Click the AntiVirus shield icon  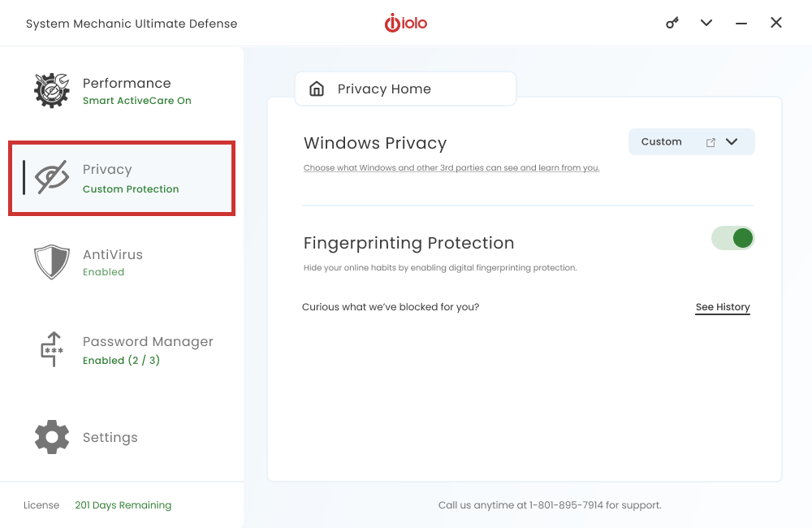pos(52,262)
